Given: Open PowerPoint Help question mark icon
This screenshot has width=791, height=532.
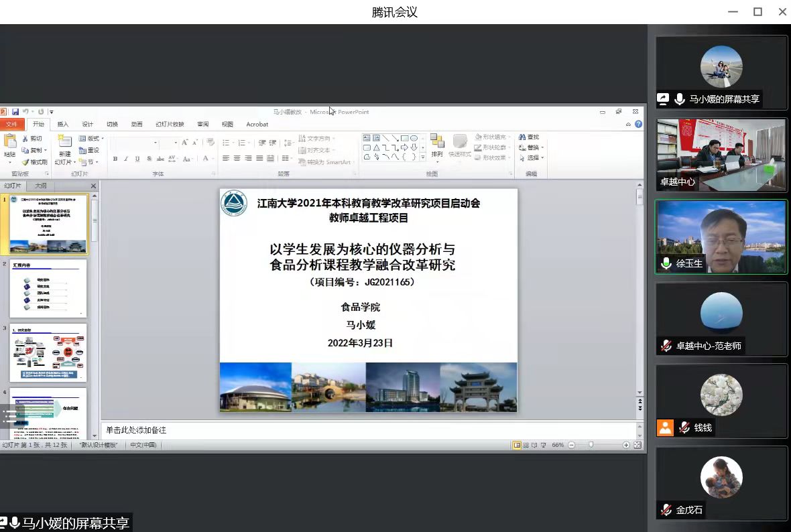Looking at the screenshot, I should (638, 124).
